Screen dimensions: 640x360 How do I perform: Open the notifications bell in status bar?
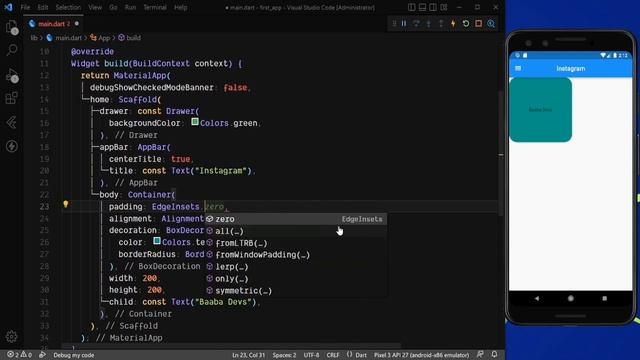click(494, 354)
